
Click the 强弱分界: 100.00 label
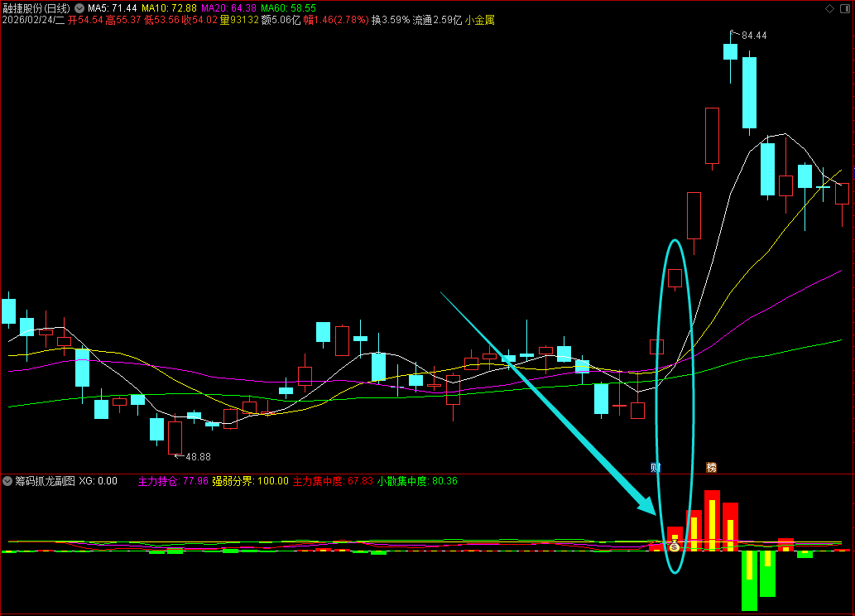pyautogui.click(x=250, y=481)
